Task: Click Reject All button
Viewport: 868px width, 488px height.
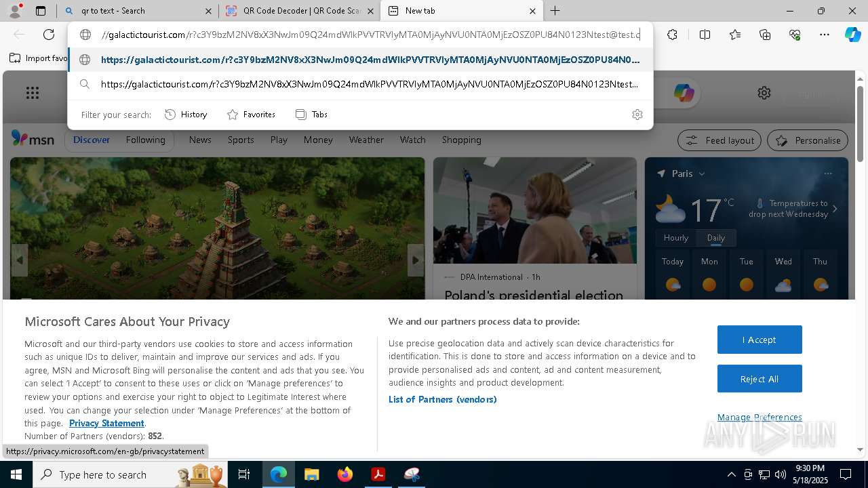Action: [x=759, y=379]
